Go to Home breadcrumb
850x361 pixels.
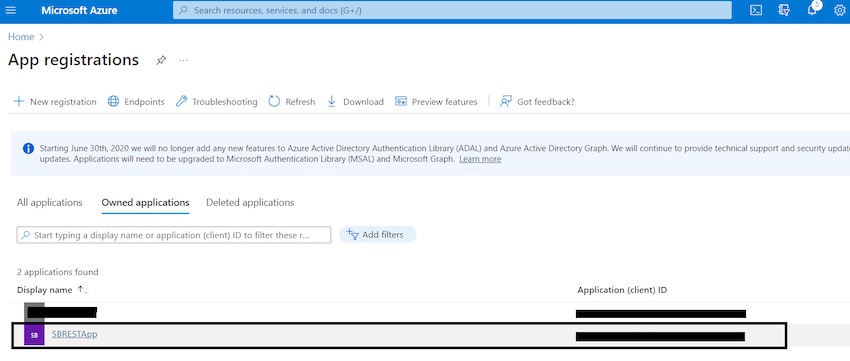[x=21, y=37]
